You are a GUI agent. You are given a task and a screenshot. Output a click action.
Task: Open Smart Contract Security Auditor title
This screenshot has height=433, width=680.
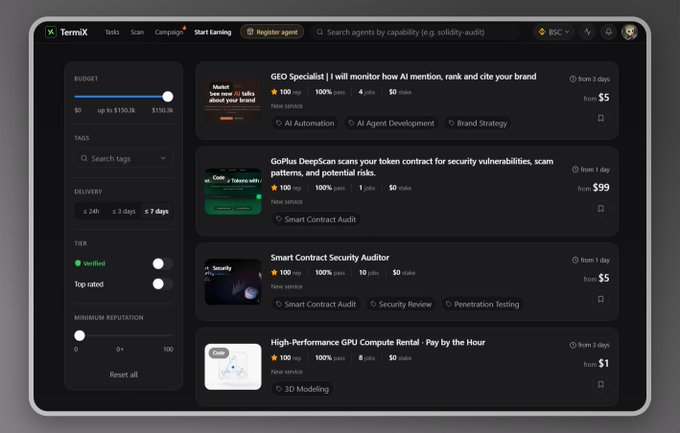click(330, 257)
